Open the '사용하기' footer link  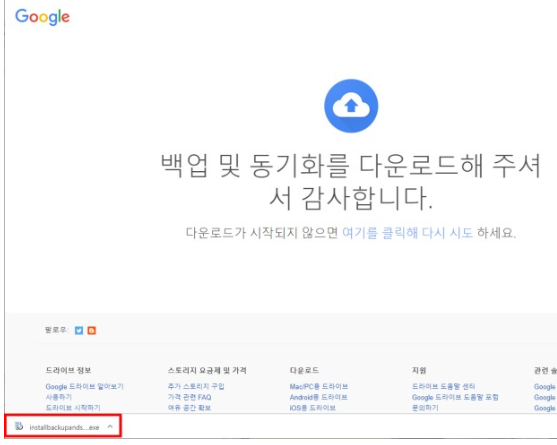pyautogui.click(x=59, y=397)
